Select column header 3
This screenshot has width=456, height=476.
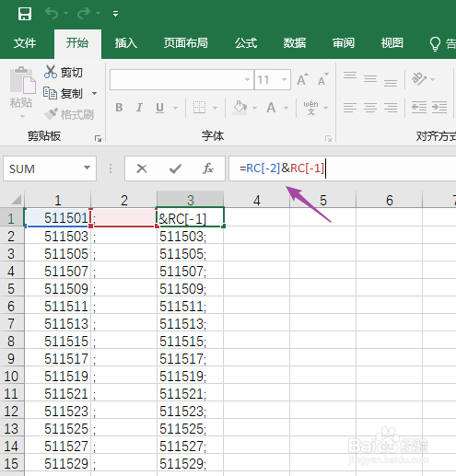[191, 200]
